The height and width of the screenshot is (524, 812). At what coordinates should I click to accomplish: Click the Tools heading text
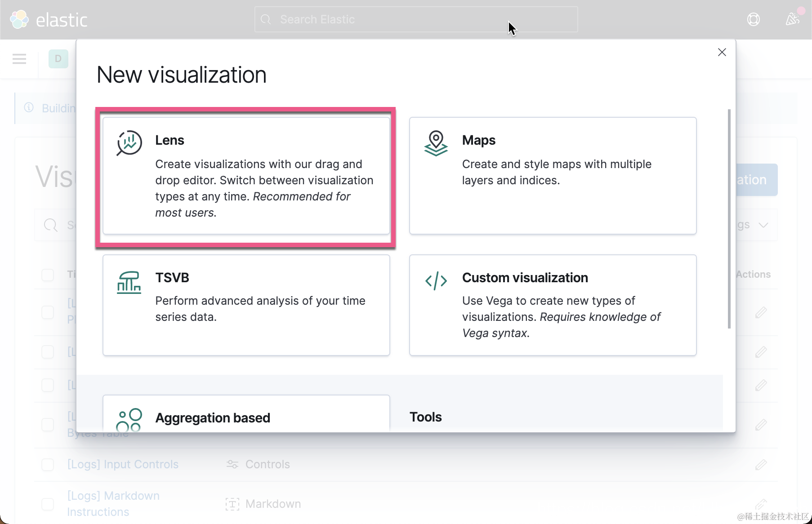click(425, 417)
